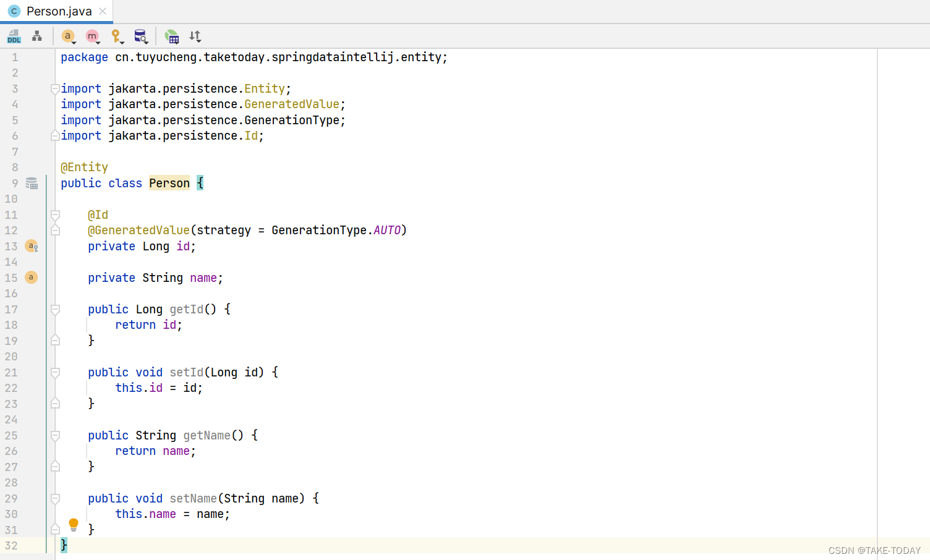Click the getName method name

click(207, 435)
